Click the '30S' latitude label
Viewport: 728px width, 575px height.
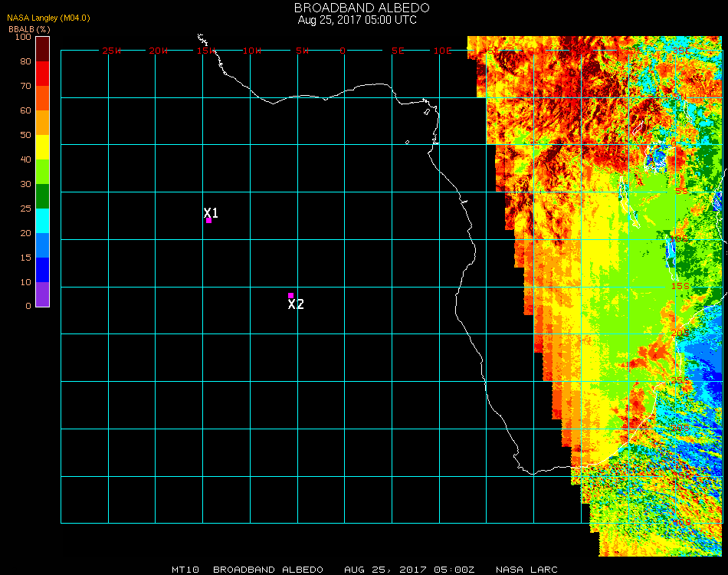[680, 429]
